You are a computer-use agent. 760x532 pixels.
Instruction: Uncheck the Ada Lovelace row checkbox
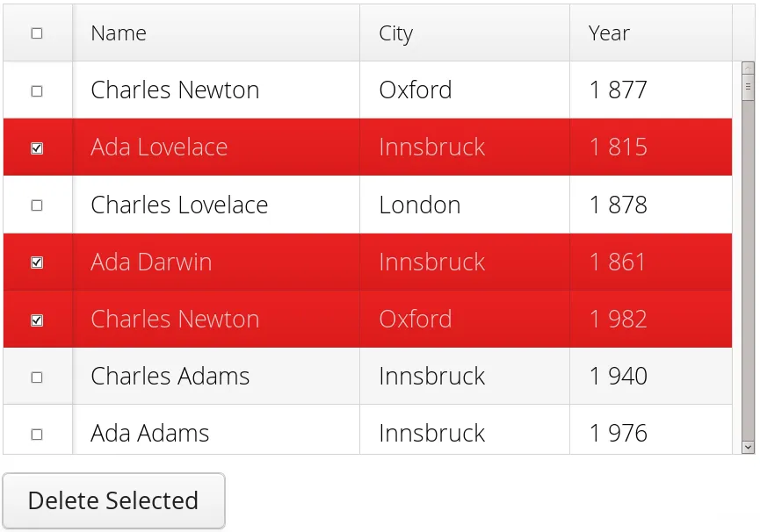[36, 147]
